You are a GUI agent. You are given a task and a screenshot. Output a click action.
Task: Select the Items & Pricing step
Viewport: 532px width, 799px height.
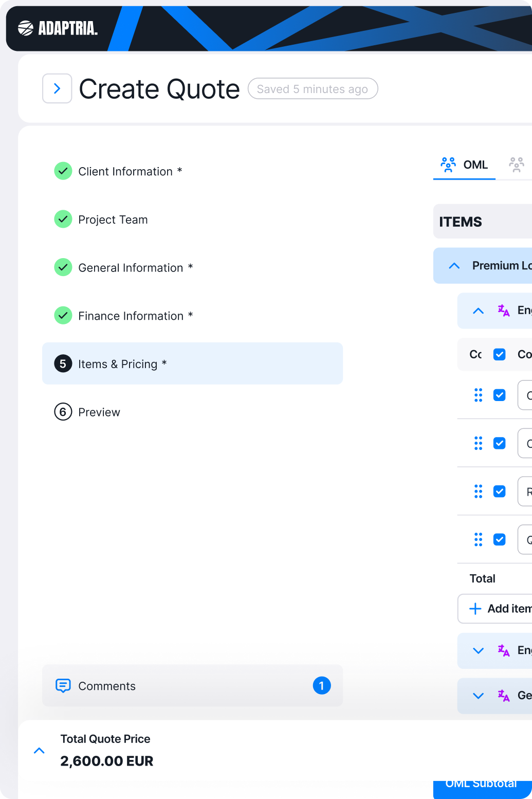point(192,364)
